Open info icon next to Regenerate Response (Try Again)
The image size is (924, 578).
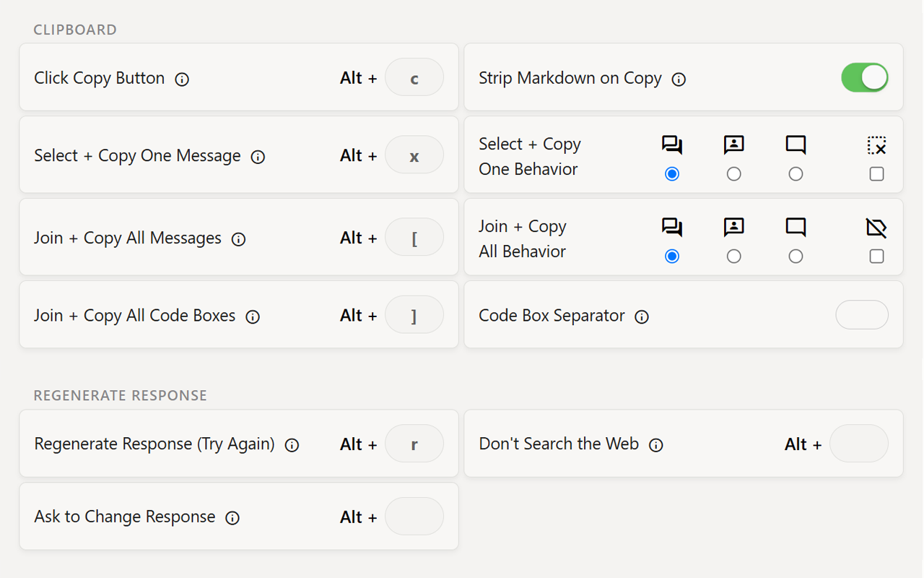point(292,445)
